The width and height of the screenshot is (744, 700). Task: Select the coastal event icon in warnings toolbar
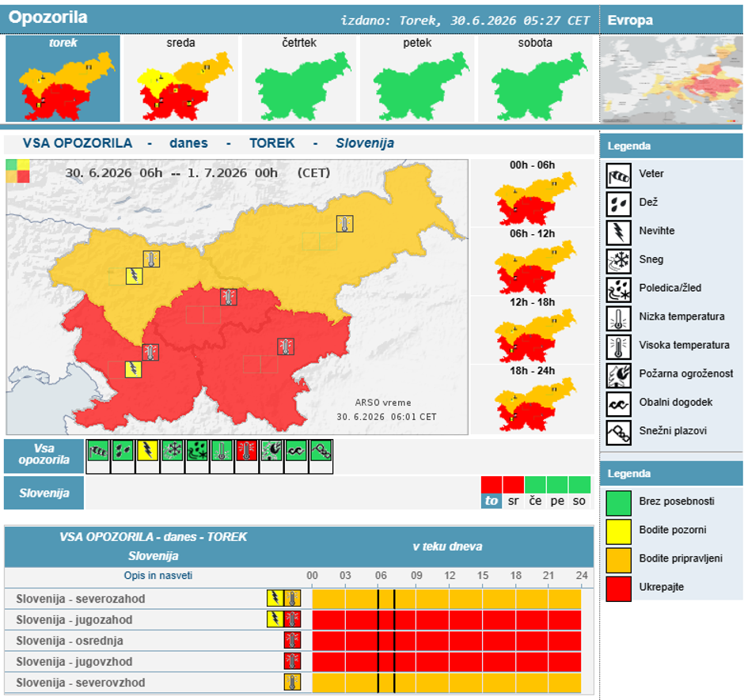pos(295,451)
